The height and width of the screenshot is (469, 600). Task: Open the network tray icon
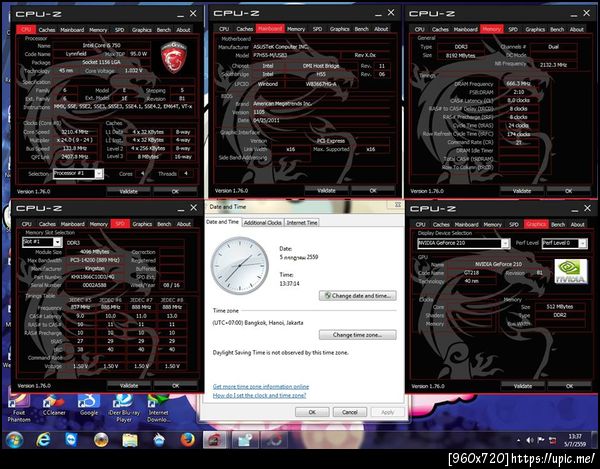(x=553, y=440)
